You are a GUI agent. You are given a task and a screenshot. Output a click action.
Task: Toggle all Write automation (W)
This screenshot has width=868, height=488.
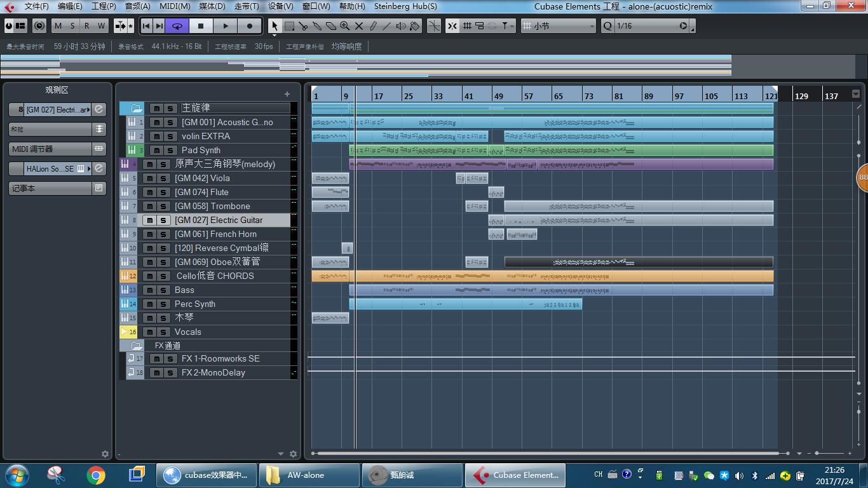pyautogui.click(x=100, y=26)
